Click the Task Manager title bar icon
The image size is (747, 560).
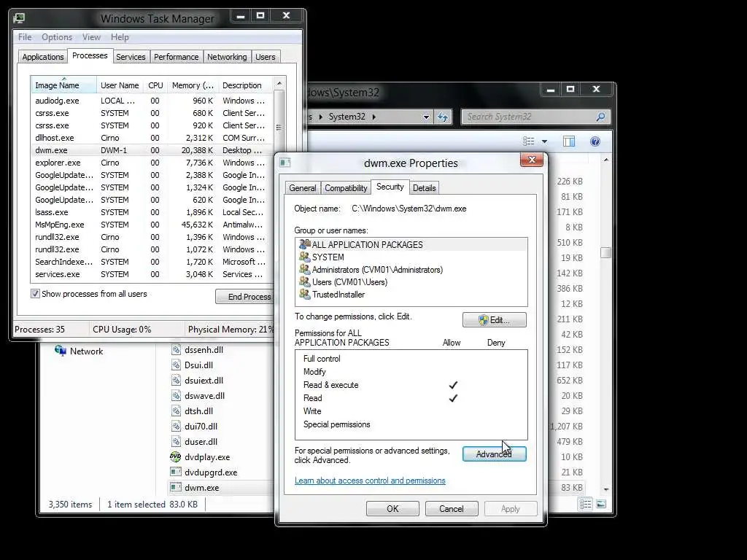[19, 18]
